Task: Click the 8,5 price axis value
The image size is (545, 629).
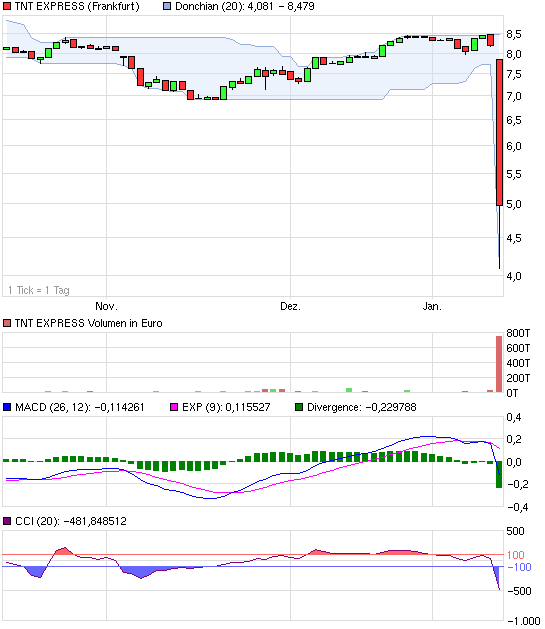Action: point(514,34)
